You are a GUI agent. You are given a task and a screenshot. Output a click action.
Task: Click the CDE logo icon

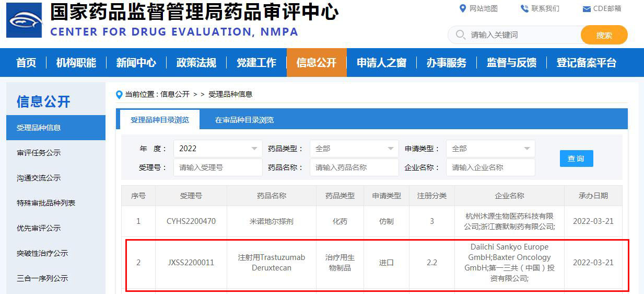point(24,20)
